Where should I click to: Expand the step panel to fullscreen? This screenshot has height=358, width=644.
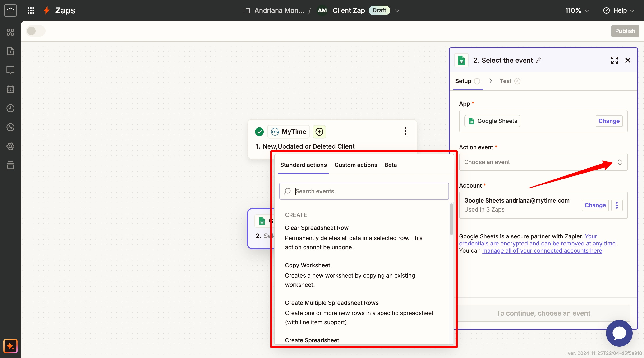click(x=614, y=60)
